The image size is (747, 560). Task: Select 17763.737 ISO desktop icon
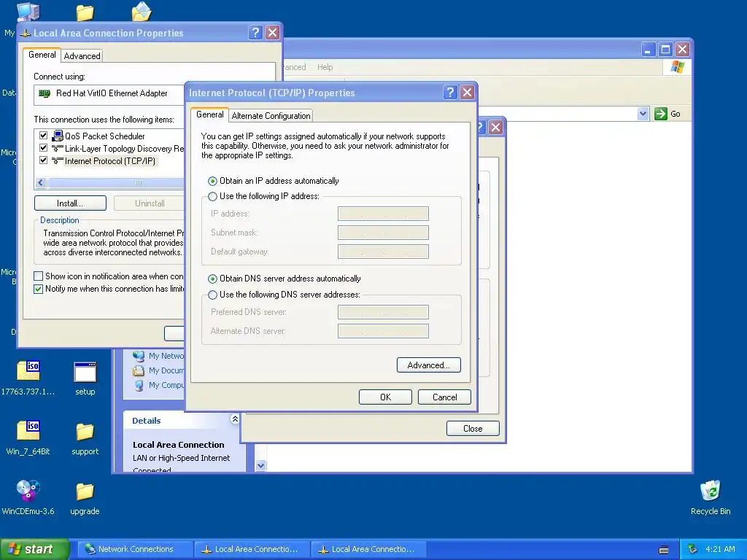click(28, 371)
